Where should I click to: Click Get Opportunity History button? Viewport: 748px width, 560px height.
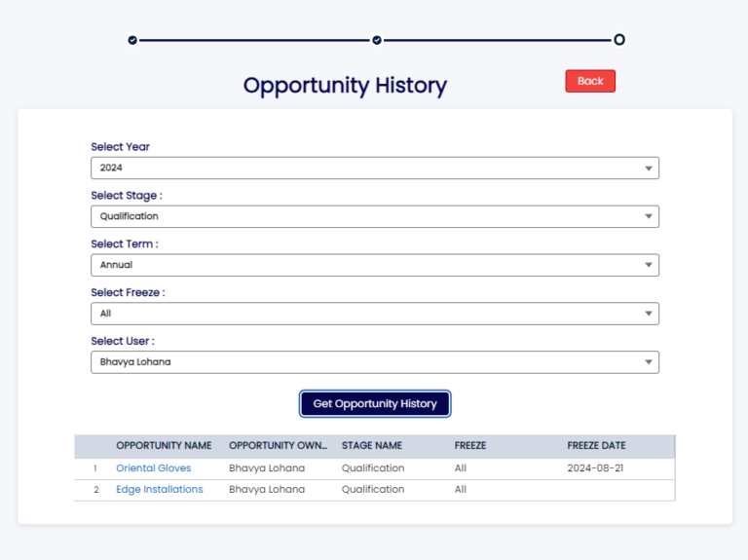pyautogui.click(x=375, y=404)
